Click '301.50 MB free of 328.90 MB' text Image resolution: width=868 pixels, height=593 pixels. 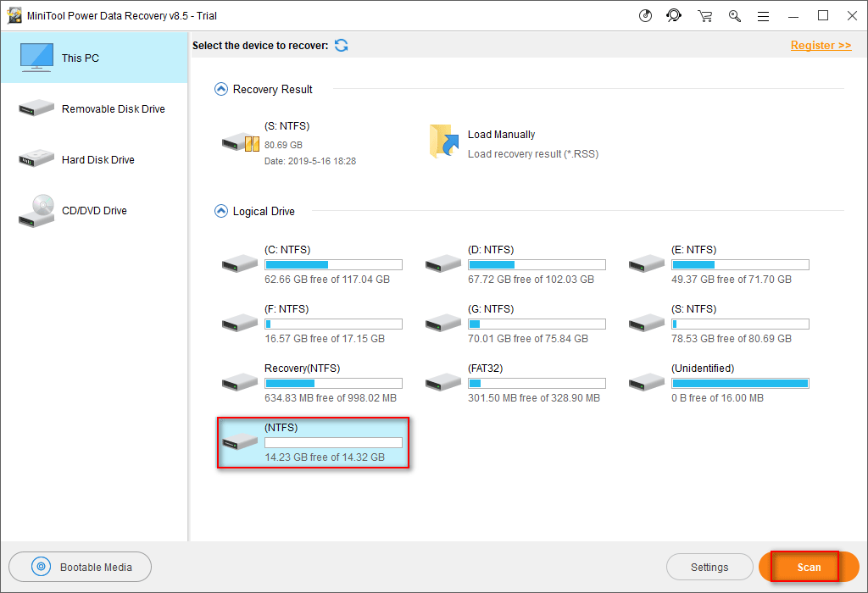(x=534, y=397)
